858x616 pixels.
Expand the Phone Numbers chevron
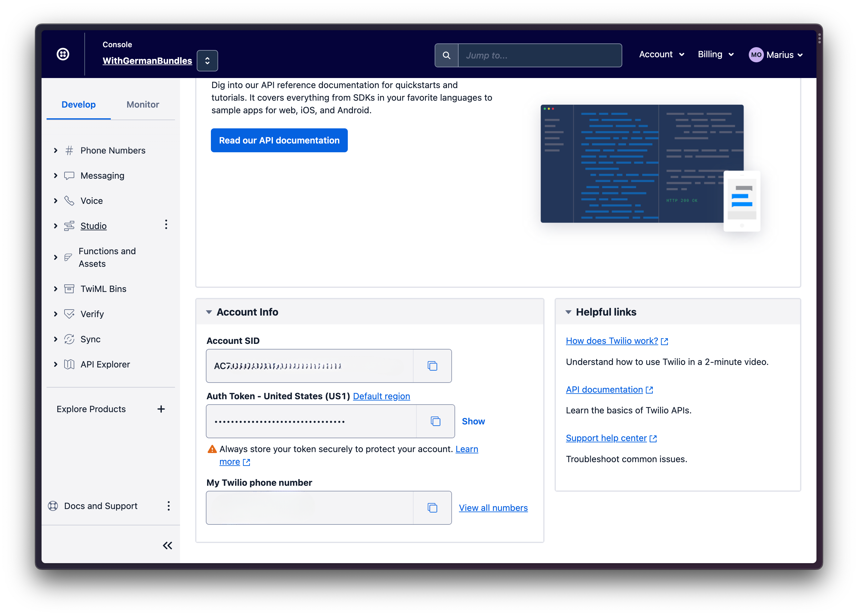pyautogui.click(x=56, y=150)
